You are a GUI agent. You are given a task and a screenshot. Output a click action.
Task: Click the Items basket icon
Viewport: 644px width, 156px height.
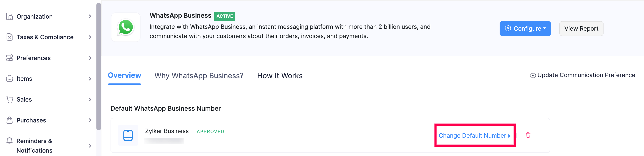[10, 78]
